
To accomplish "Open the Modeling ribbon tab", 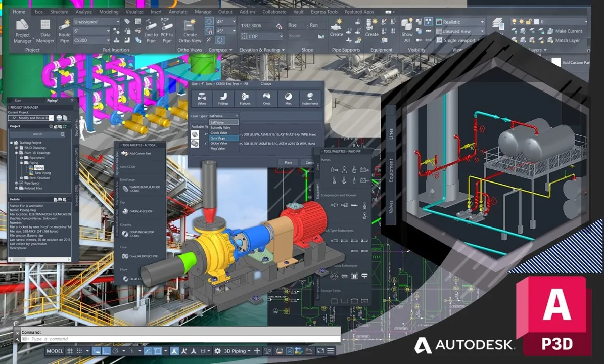I will pyautogui.click(x=109, y=12).
